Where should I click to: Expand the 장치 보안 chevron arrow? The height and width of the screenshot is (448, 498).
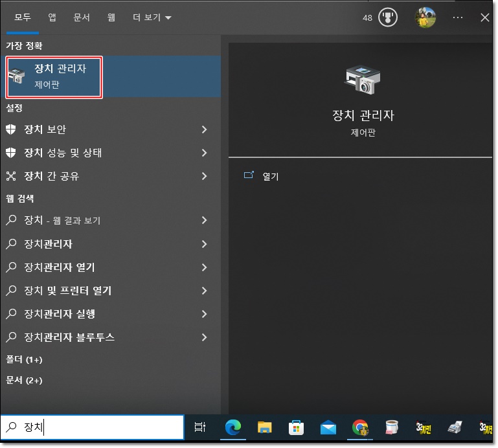click(204, 129)
